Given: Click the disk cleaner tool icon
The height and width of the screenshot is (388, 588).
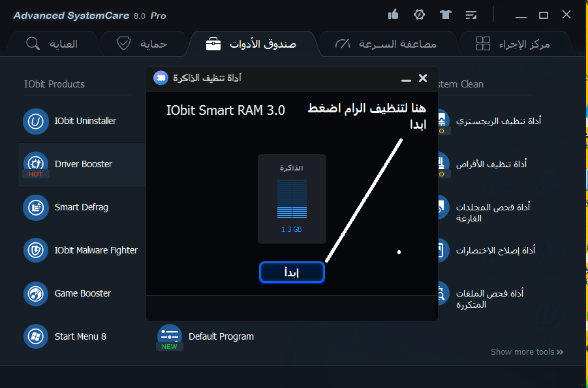Looking at the screenshot, I should (442, 164).
